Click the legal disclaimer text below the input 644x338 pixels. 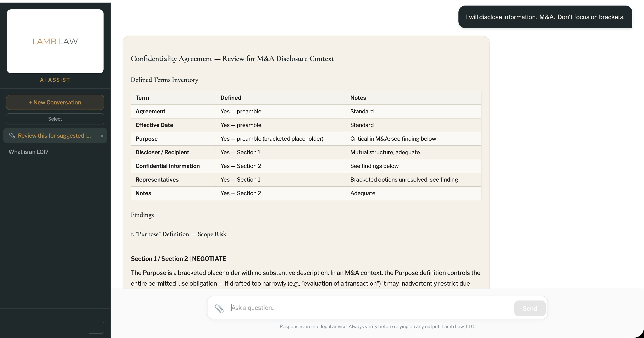tap(377, 326)
